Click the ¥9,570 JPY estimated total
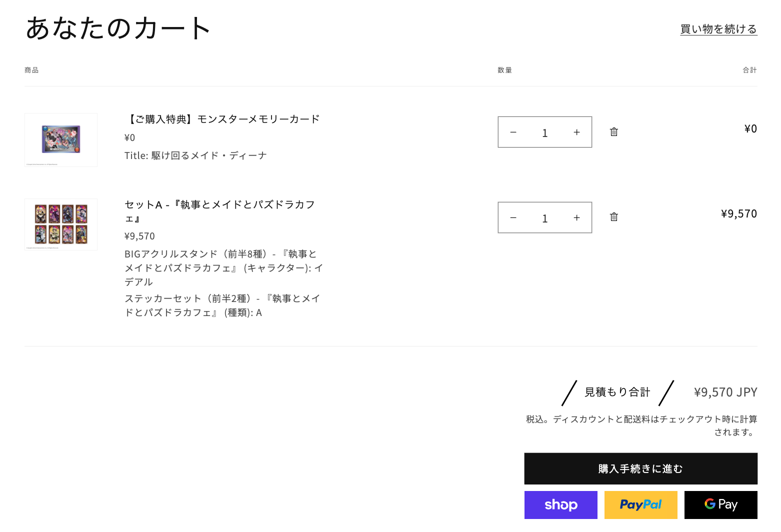781x532 pixels. point(725,392)
